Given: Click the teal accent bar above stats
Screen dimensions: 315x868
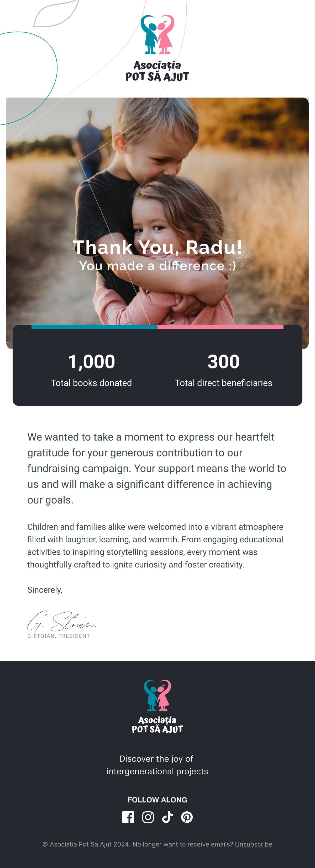Looking at the screenshot, I should (94, 326).
